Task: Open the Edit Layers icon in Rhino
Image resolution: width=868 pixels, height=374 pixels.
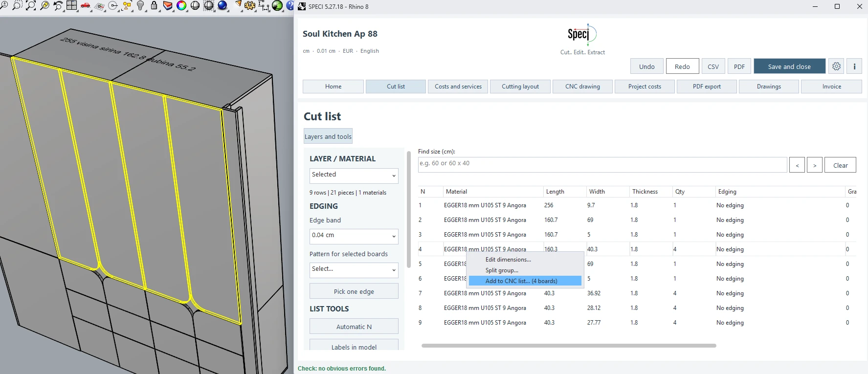Action: pyautogui.click(x=168, y=5)
